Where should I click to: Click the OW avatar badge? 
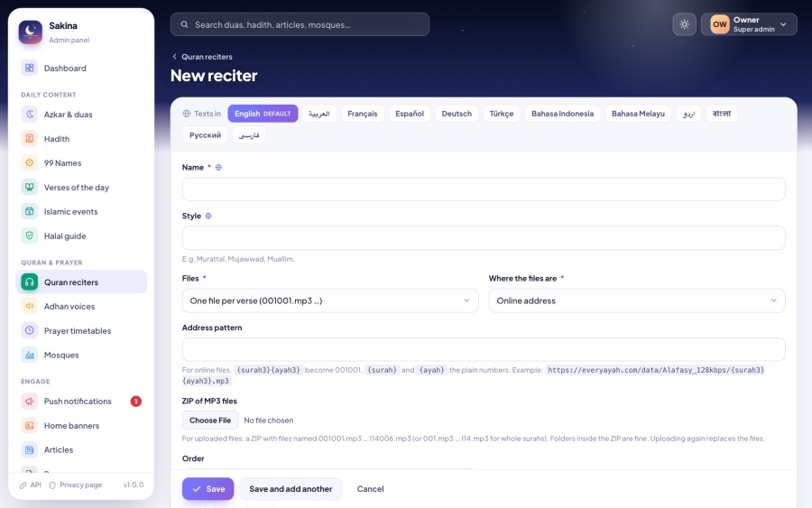[x=720, y=24]
